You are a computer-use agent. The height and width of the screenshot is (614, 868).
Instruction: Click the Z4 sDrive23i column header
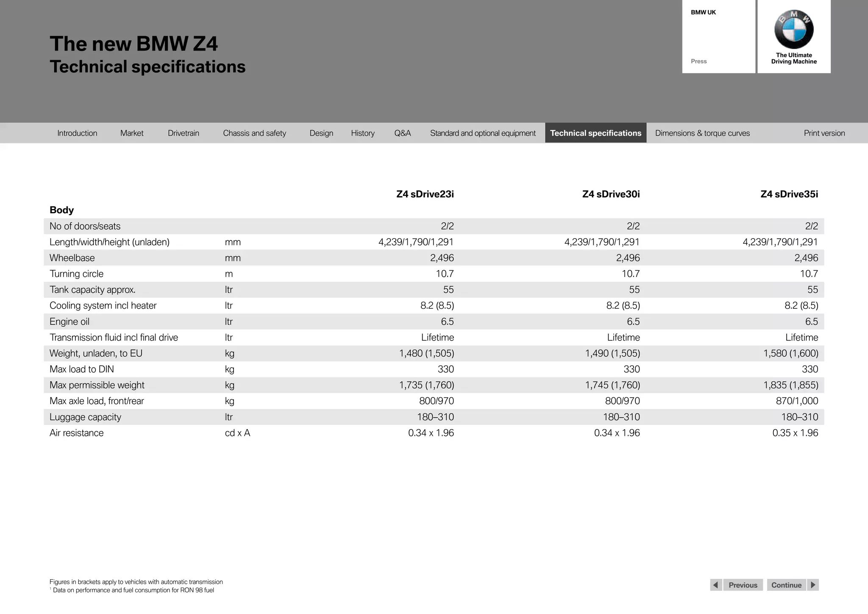(425, 194)
